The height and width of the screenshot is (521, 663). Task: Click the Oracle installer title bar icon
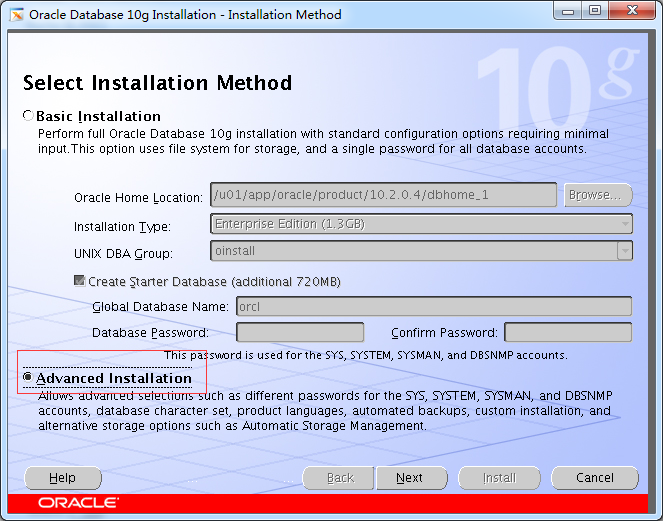tap(17, 15)
